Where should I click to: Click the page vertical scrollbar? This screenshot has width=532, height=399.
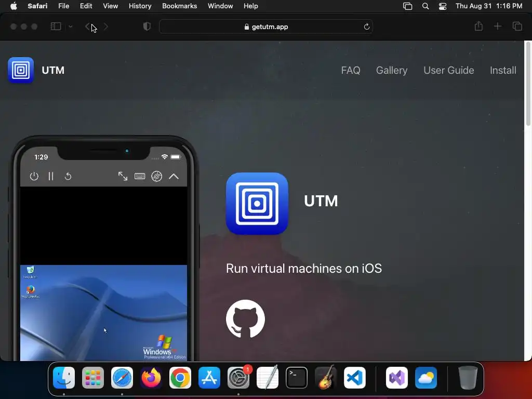pyautogui.click(x=528, y=84)
